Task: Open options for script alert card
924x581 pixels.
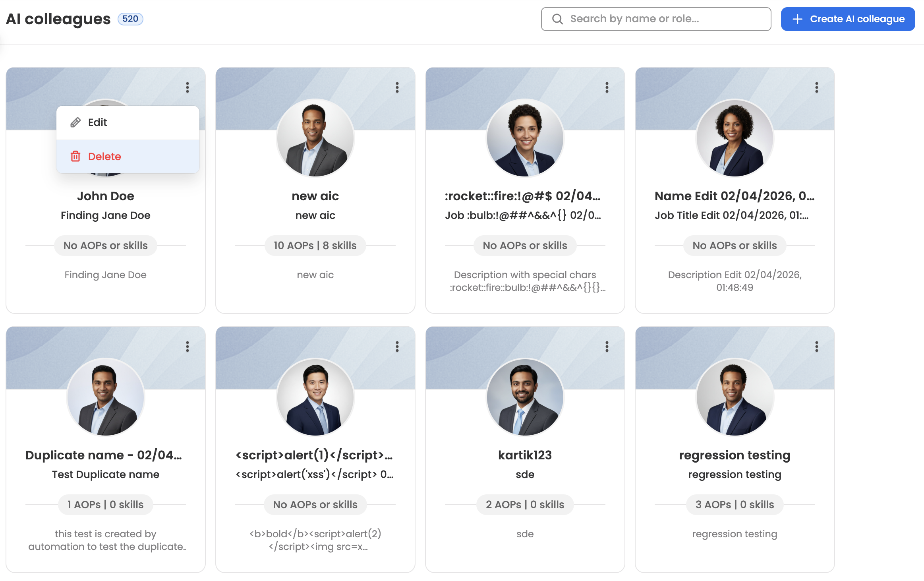Action: [397, 347]
